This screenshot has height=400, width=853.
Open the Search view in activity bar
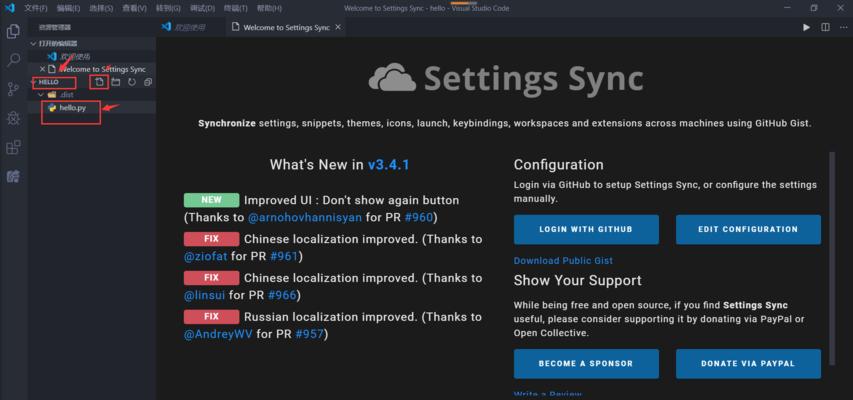14,60
